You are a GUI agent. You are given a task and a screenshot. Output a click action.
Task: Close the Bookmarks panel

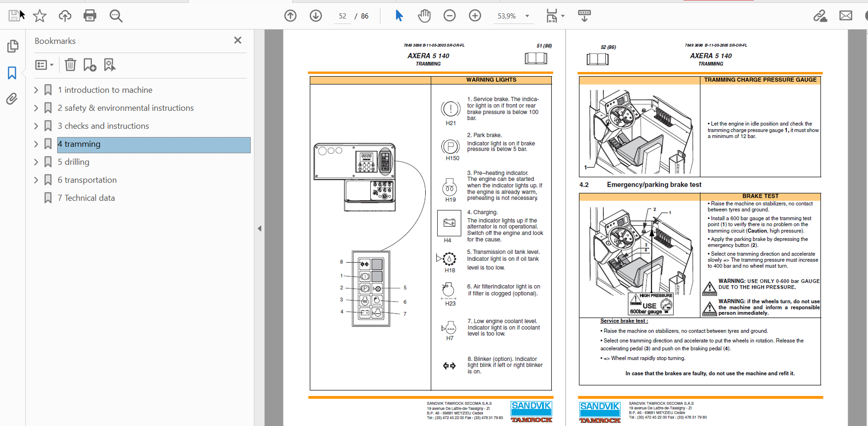click(238, 41)
